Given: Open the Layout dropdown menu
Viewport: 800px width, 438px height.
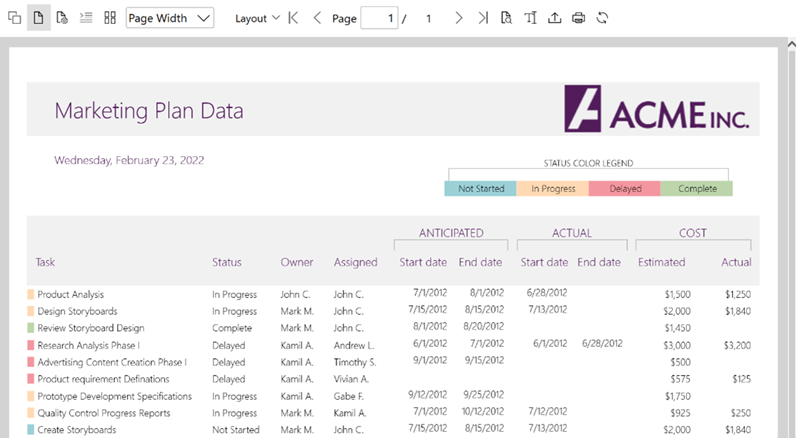Looking at the screenshot, I should 257,18.
